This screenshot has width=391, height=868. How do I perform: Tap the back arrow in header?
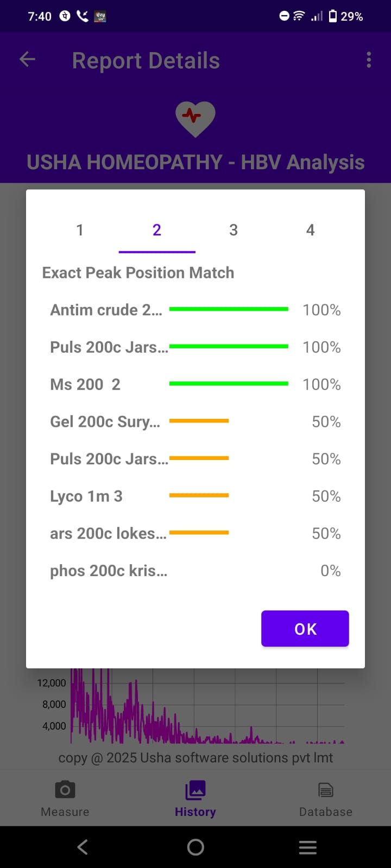[x=27, y=60]
